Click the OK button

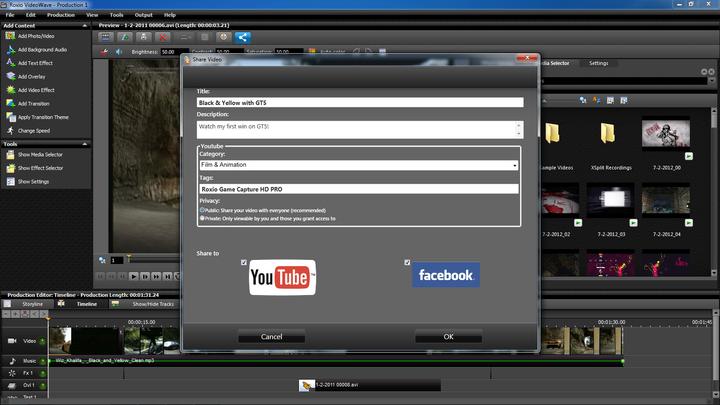click(x=449, y=337)
